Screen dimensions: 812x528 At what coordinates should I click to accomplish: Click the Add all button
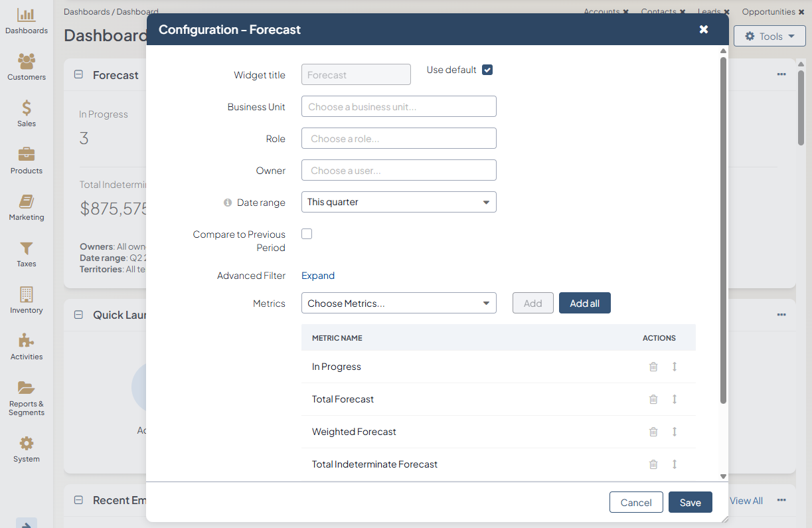tap(584, 304)
